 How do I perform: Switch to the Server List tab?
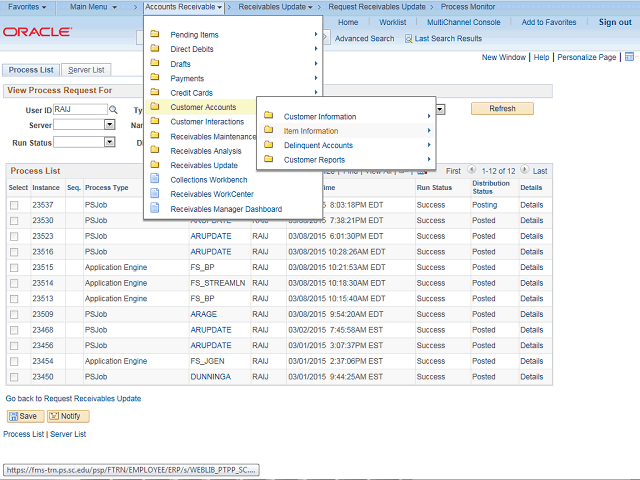point(87,70)
